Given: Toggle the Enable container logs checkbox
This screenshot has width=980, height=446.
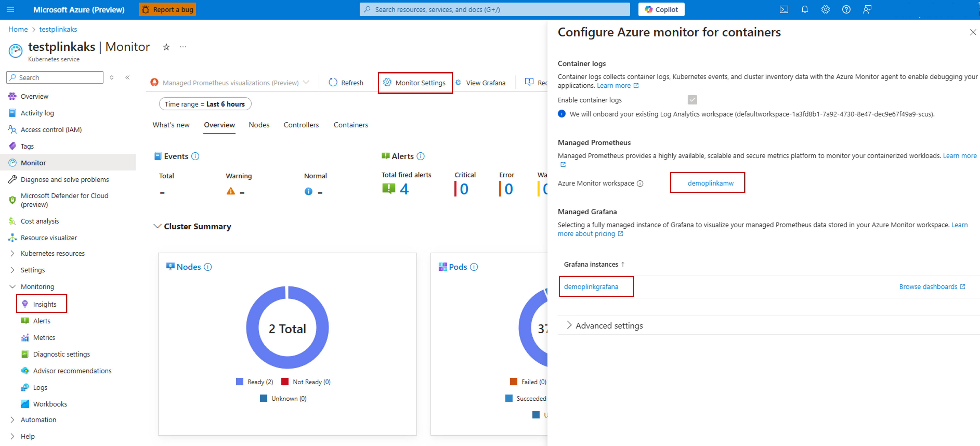Looking at the screenshot, I should [692, 100].
